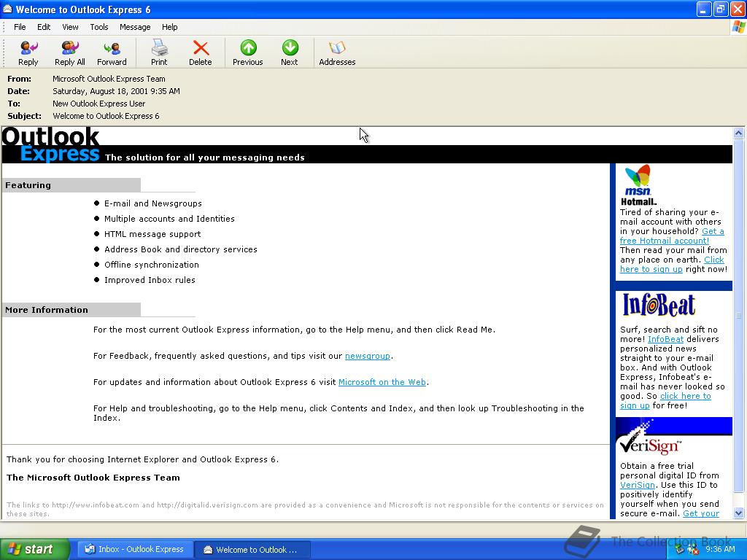Click the vertical scrollbar thumb
Viewport: 747px width, 560px height.
pyautogui.click(x=738, y=316)
